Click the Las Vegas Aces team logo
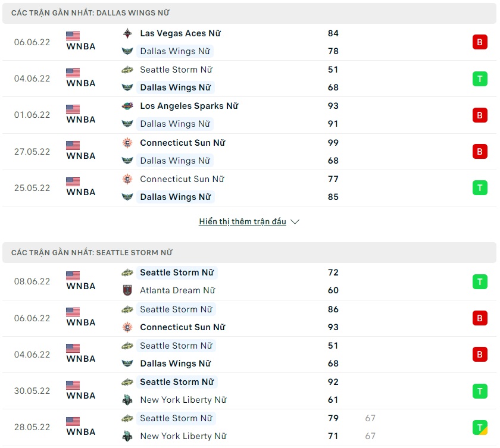The width and height of the screenshot is (500, 448). point(127,33)
